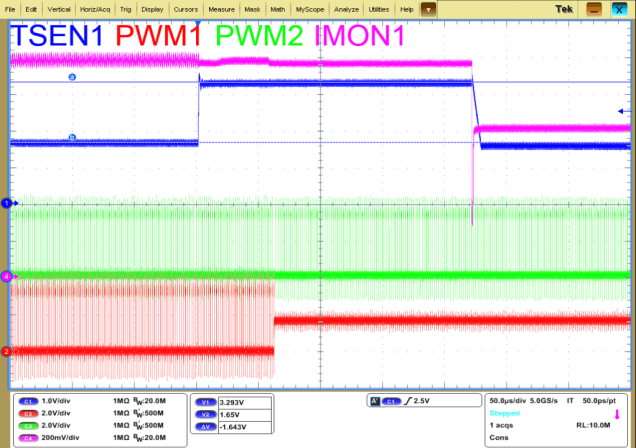Click the channel 2 ground marker on left edge
The width and height of the screenshot is (636, 448).
click(x=6, y=351)
